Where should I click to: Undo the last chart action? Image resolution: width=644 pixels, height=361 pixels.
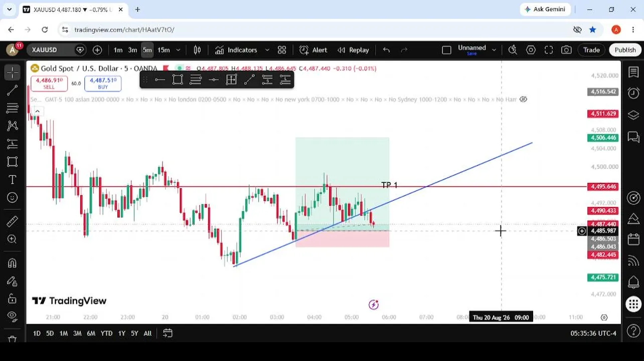tap(386, 50)
